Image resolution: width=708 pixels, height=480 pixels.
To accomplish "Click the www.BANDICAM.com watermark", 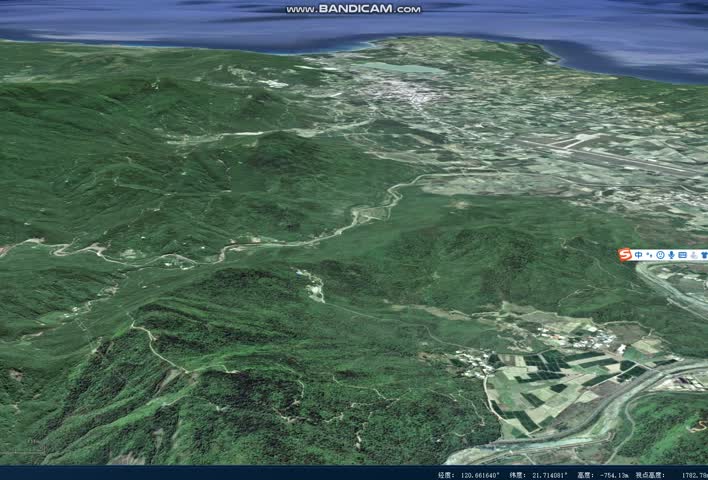I will (353, 9).
